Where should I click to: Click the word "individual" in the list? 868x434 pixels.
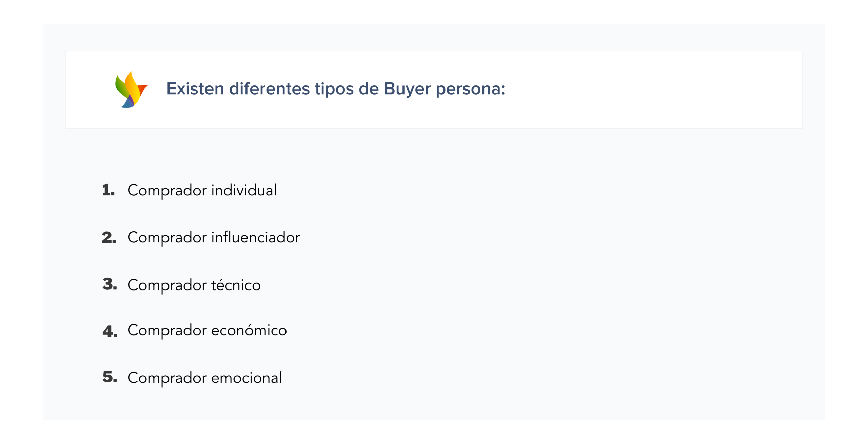[x=244, y=190]
